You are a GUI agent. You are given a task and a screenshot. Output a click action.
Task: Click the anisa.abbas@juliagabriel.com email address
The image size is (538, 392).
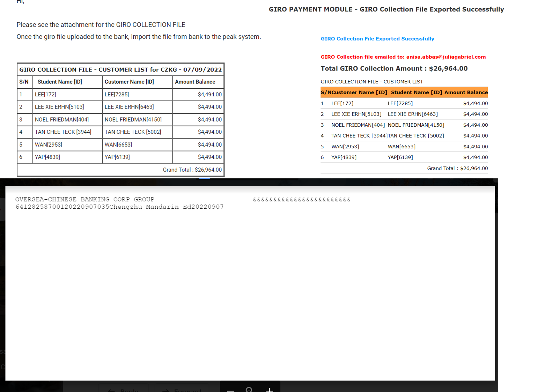pyautogui.click(x=446, y=57)
